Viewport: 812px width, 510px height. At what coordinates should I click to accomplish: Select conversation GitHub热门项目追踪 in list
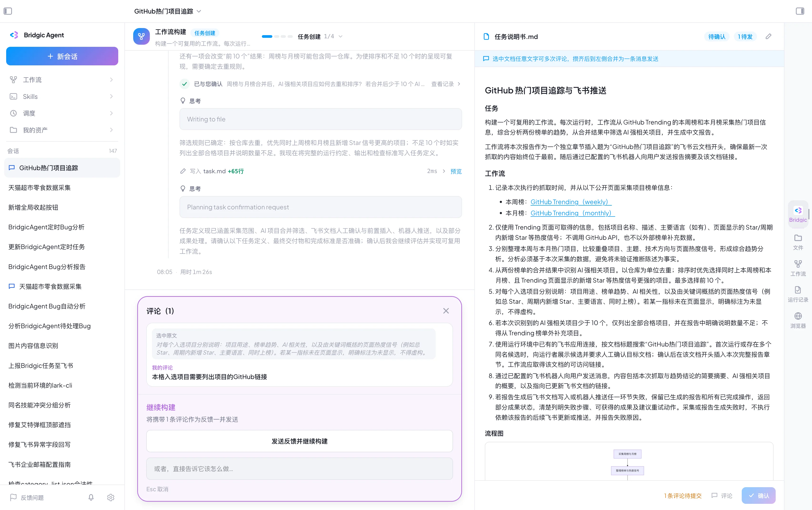click(x=62, y=168)
